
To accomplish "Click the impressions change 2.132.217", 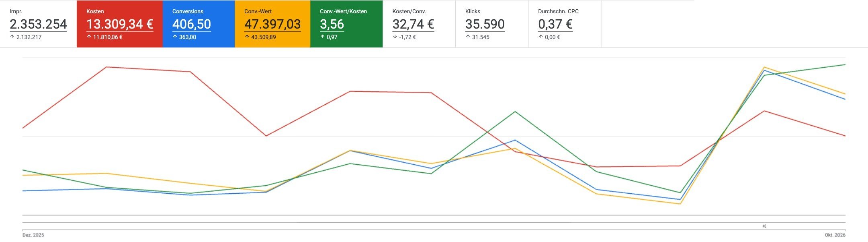I will click(29, 37).
